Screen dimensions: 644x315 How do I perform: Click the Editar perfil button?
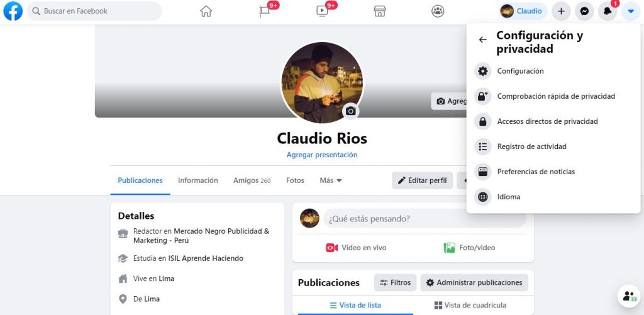[422, 180]
